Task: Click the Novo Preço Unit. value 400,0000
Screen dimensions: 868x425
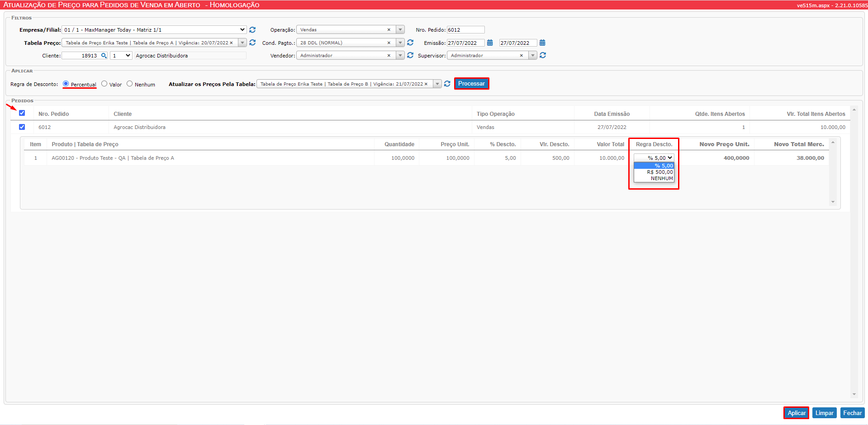Action: 736,158
